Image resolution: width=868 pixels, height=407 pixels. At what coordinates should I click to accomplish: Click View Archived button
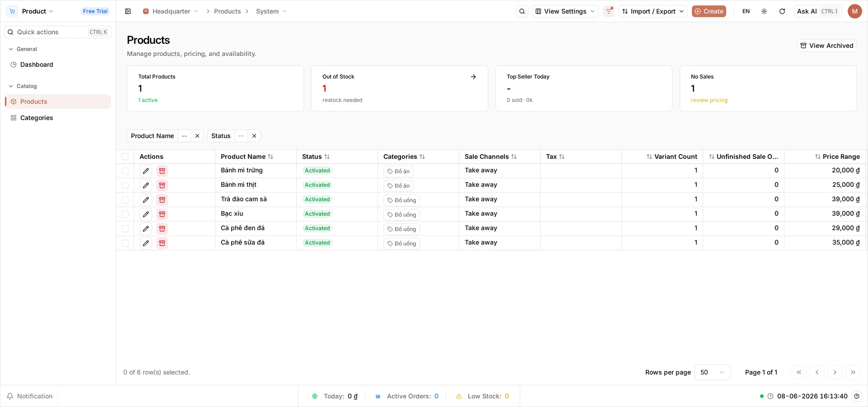pyautogui.click(x=826, y=46)
